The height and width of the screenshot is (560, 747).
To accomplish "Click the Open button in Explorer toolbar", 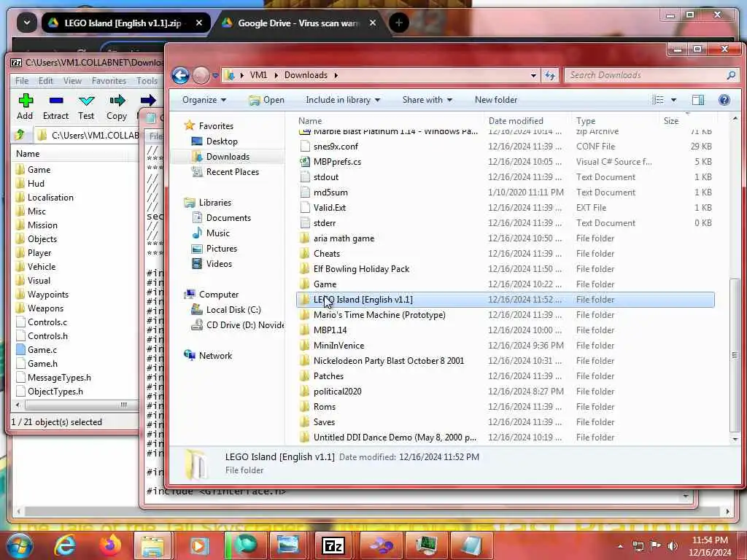I will click(x=267, y=99).
